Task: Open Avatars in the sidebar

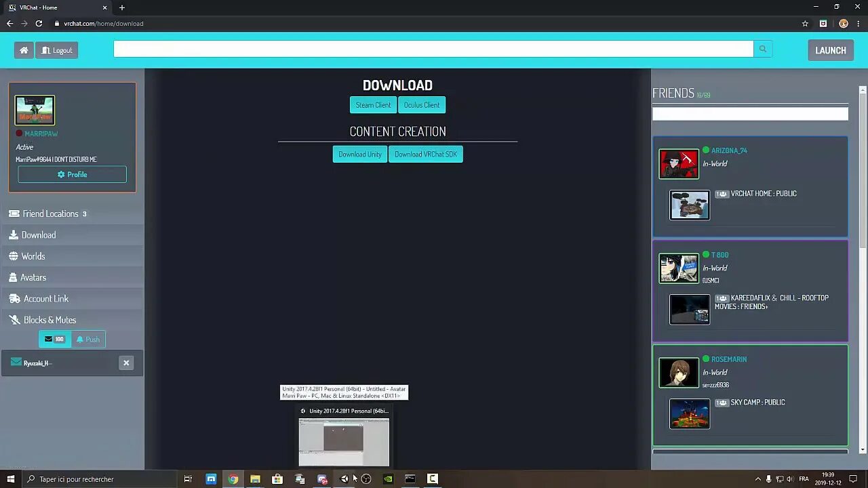Action: pyautogui.click(x=72, y=277)
